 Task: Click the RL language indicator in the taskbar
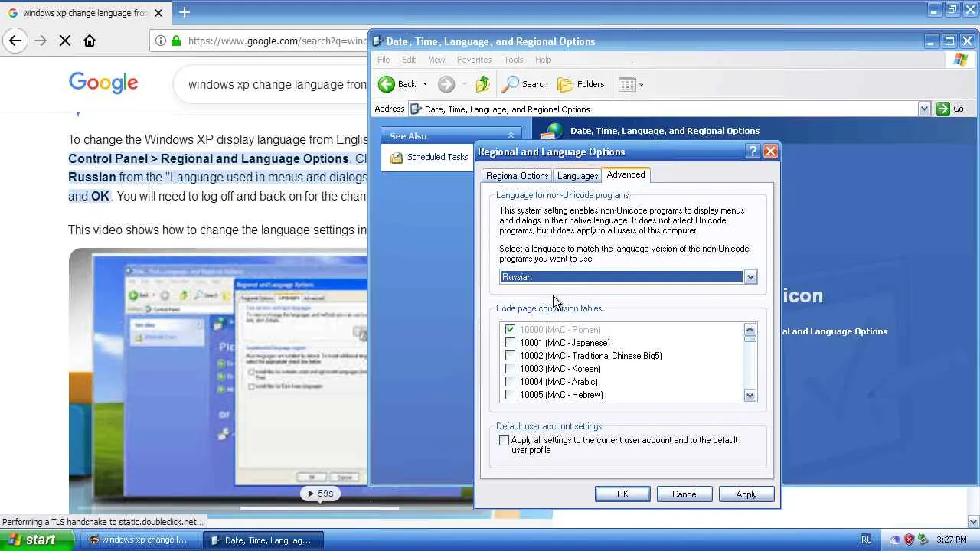tap(866, 540)
